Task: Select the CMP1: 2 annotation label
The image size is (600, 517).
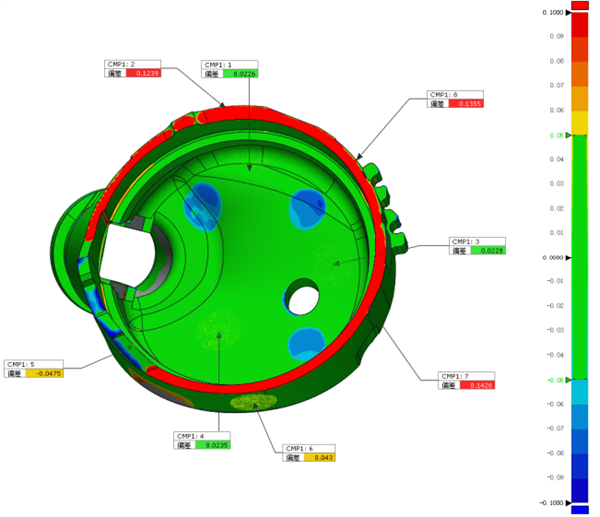Action: (132, 68)
